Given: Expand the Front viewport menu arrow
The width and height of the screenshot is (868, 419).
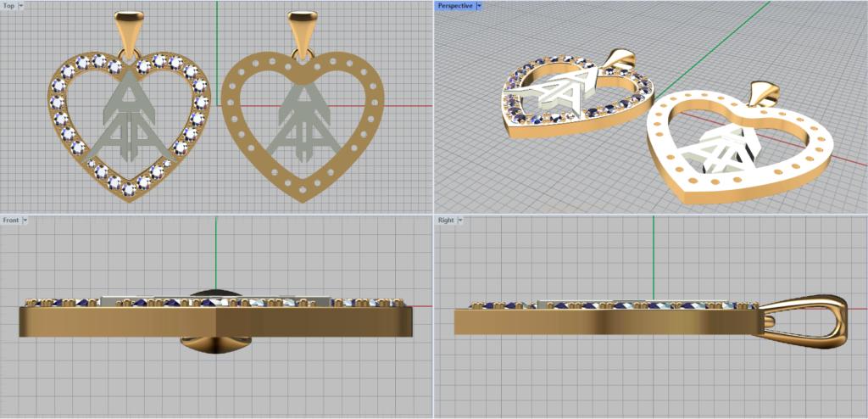Looking at the screenshot, I should (x=25, y=220).
